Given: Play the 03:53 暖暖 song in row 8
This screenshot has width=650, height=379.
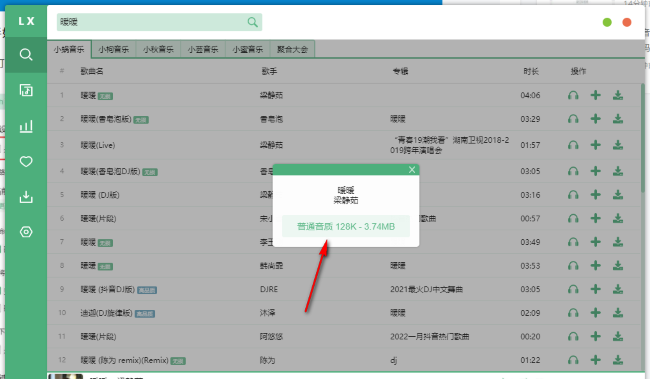Looking at the screenshot, I should click(573, 265).
